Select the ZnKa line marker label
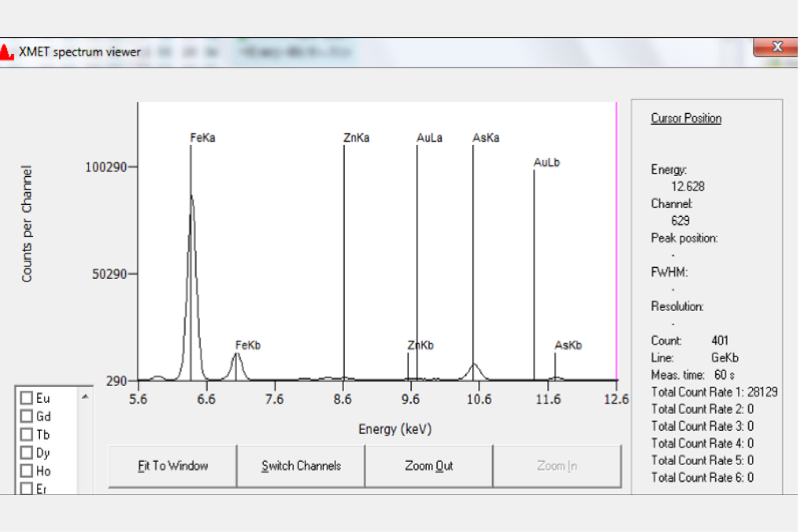This screenshot has width=798, height=532. (356, 138)
